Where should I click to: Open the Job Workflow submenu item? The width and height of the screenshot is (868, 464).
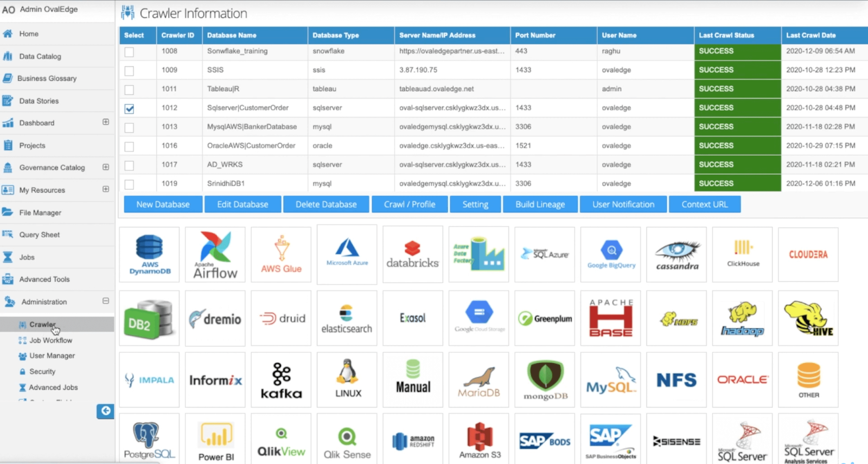(50, 340)
